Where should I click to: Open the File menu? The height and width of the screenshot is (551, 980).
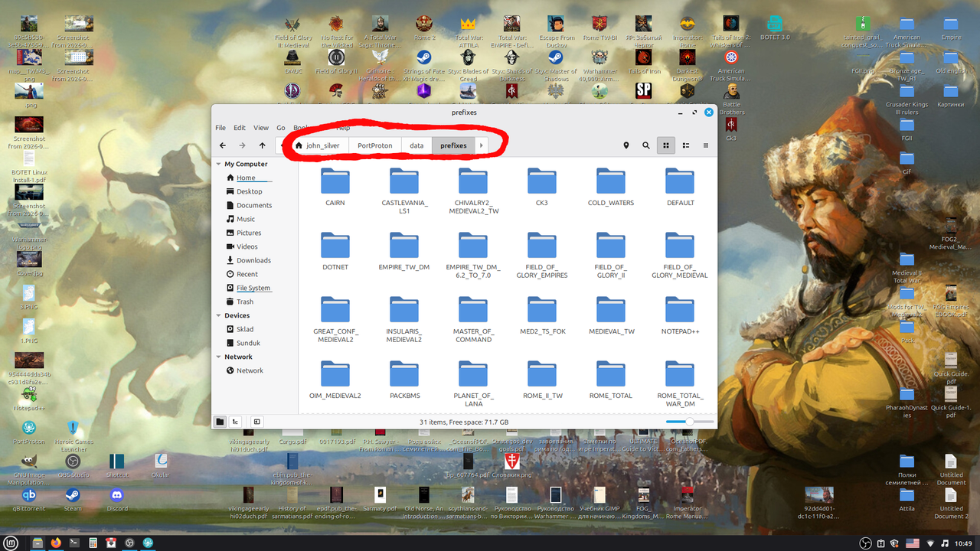(x=220, y=128)
